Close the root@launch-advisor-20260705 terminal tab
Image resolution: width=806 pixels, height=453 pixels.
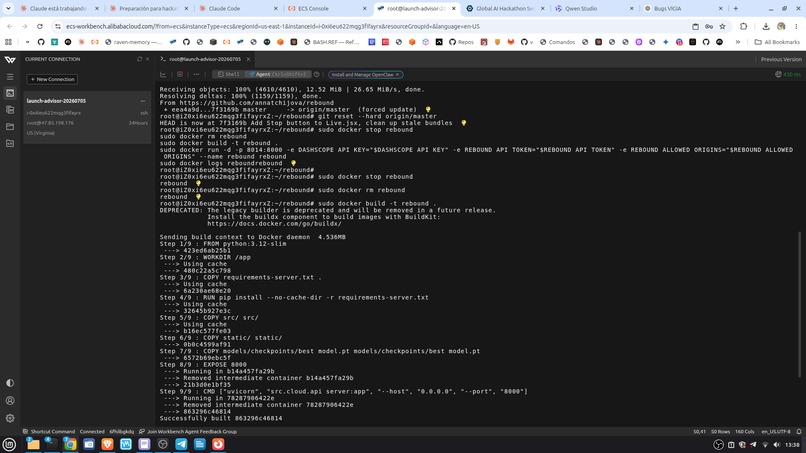pos(248,59)
